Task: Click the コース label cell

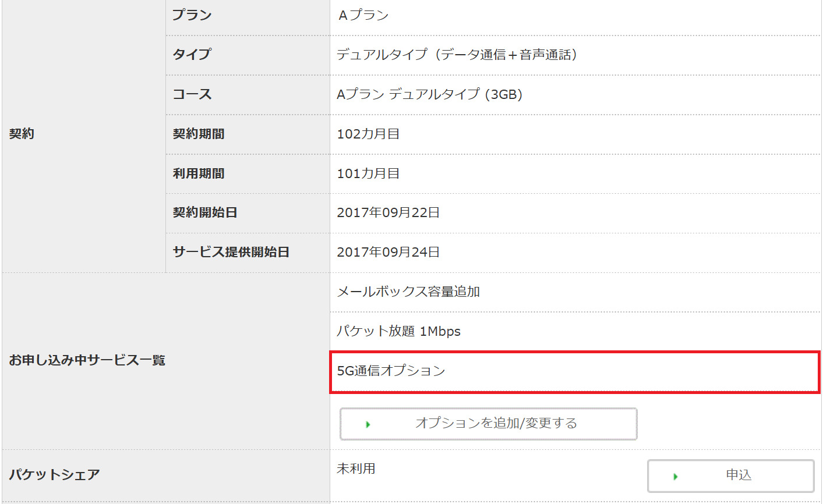Action: point(192,94)
